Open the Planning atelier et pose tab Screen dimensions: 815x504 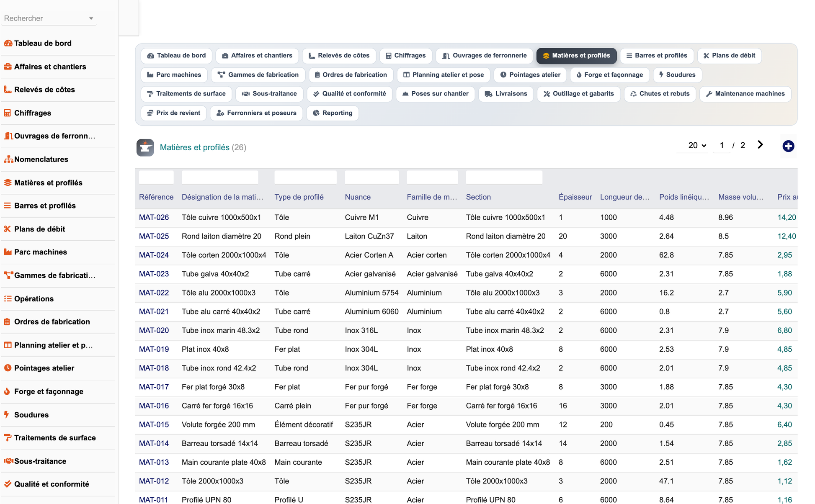444,75
